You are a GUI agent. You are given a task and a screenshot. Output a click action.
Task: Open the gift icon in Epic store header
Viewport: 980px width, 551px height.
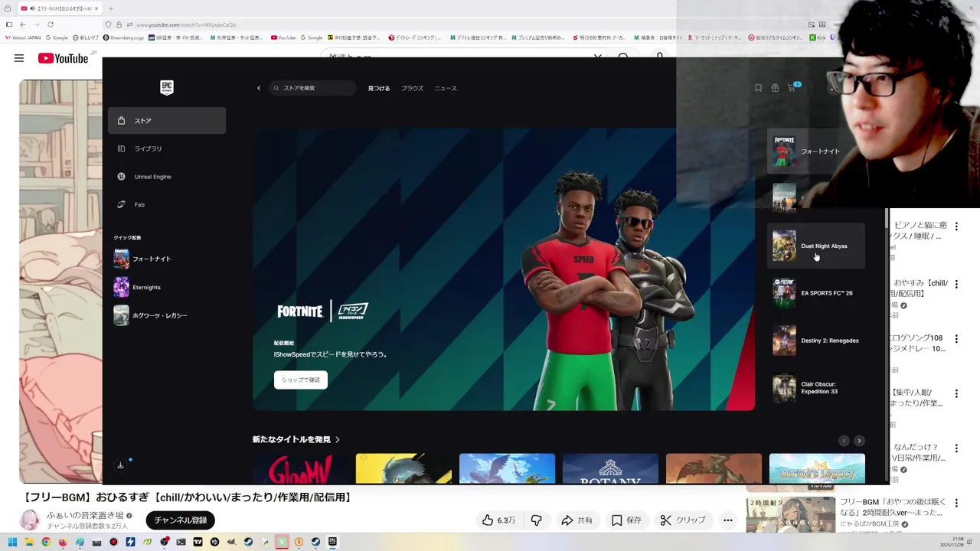click(775, 88)
